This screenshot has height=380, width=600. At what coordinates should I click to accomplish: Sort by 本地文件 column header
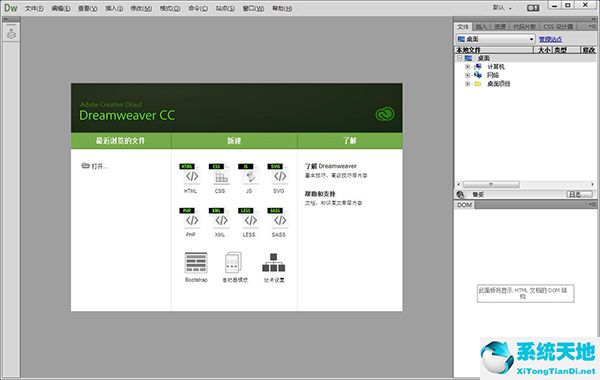pyautogui.click(x=494, y=50)
